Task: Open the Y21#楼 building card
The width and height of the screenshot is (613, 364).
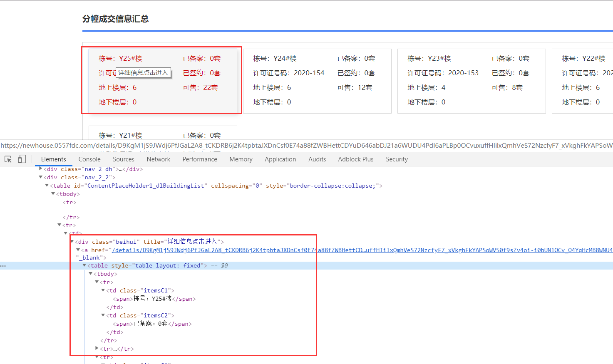Action: pos(163,133)
